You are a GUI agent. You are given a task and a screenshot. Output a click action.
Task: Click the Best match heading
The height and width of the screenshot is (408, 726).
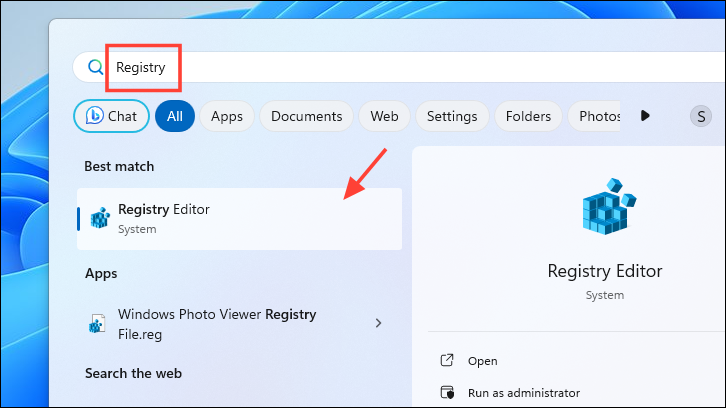119,166
